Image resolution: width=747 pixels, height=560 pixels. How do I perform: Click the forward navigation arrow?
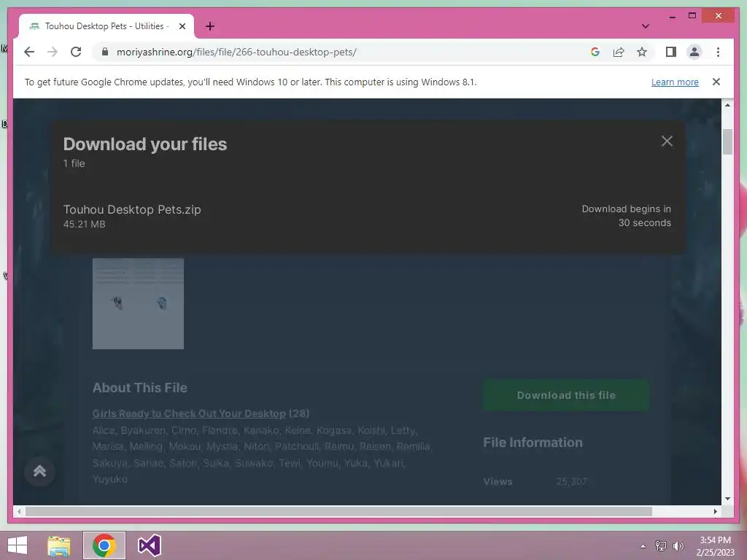tap(53, 52)
